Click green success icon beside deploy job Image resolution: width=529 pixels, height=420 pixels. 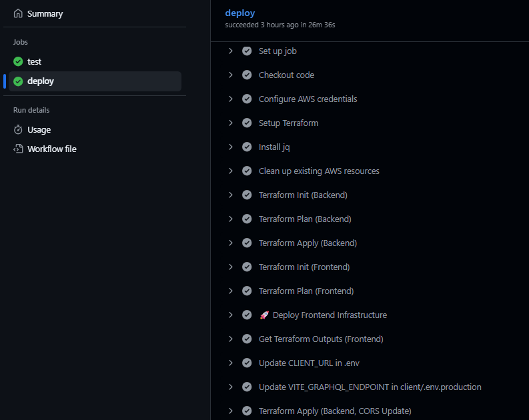point(18,81)
